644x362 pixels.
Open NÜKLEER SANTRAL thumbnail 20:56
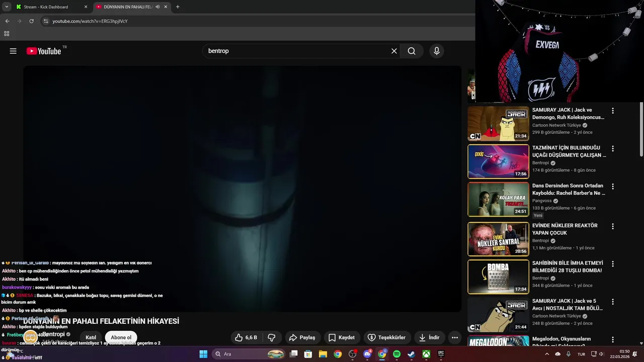498,239
